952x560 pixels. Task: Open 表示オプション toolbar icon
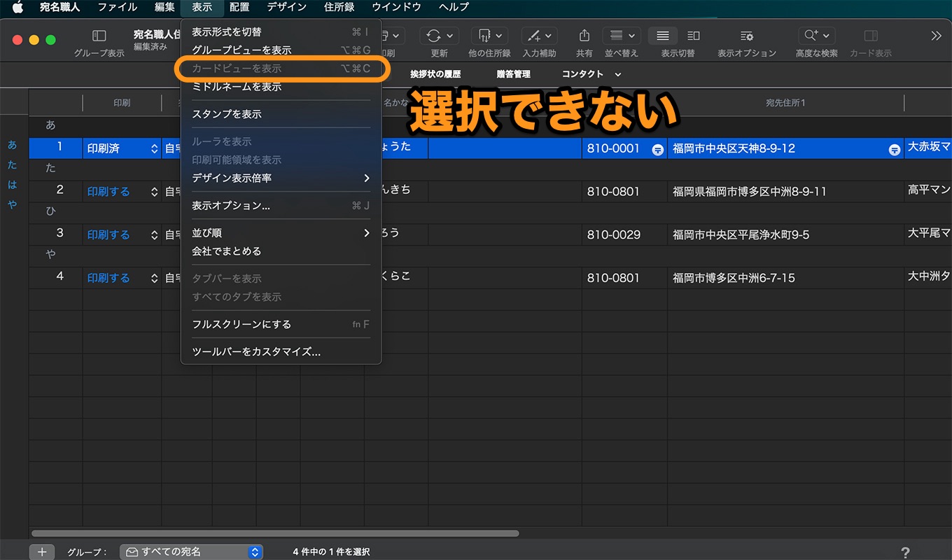click(746, 36)
